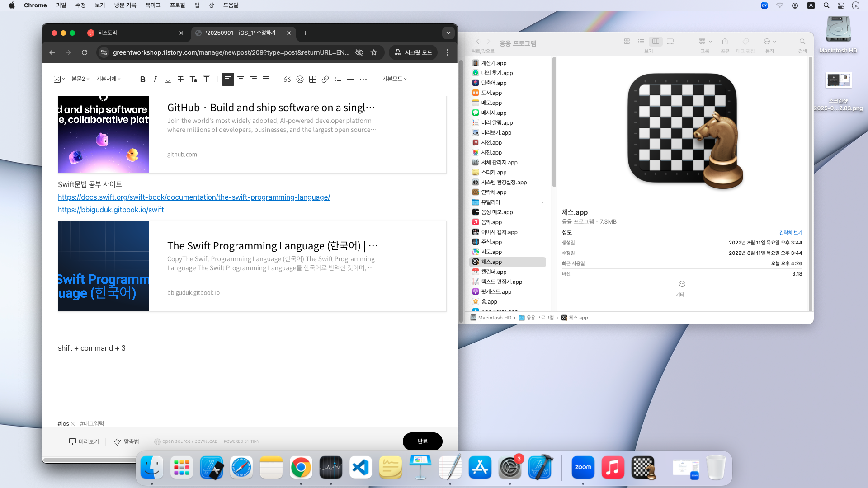
Task: Click the 완료 publish button
Action: pyautogui.click(x=422, y=441)
